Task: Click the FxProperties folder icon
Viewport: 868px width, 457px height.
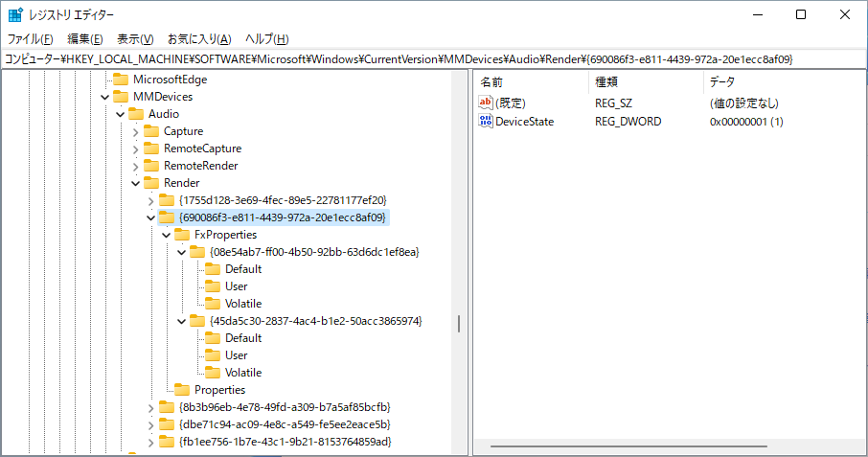Action: pos(182,235)
